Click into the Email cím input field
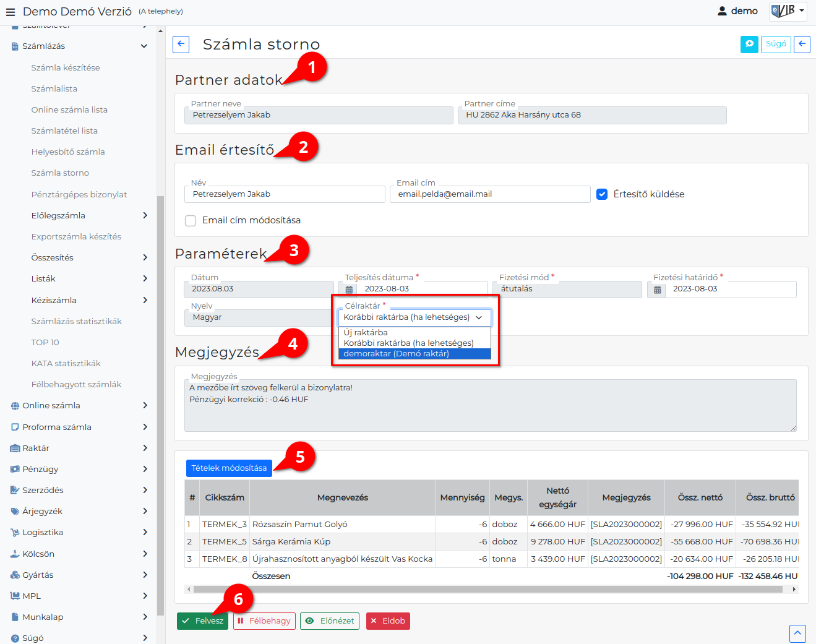Viewport: 816px width, 644px height. [490, 194]
